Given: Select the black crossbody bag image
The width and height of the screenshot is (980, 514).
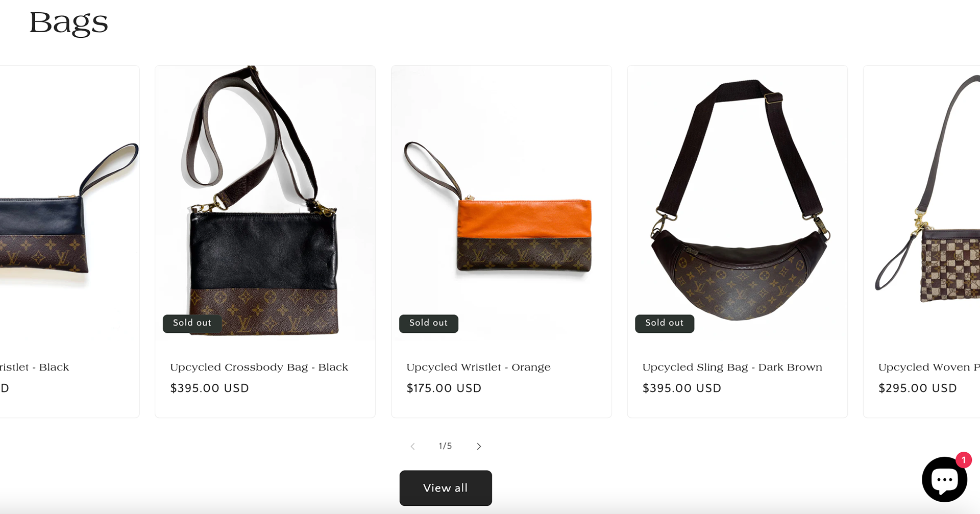Looking at the screenshot, I should (x=265, y=203).
